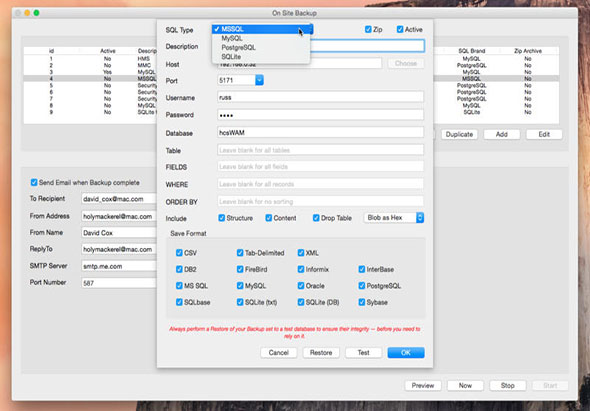
Task: Toggle the Tab-Delimited save format
Action: click(240, 253)
